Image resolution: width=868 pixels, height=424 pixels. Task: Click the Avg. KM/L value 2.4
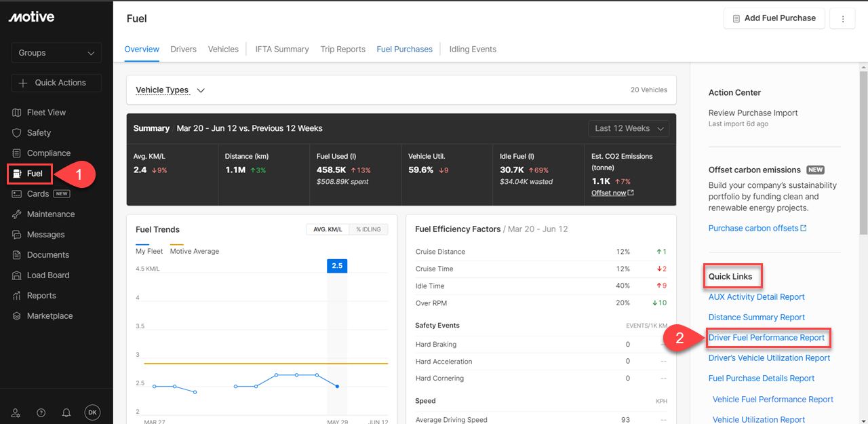coord(140,170)
